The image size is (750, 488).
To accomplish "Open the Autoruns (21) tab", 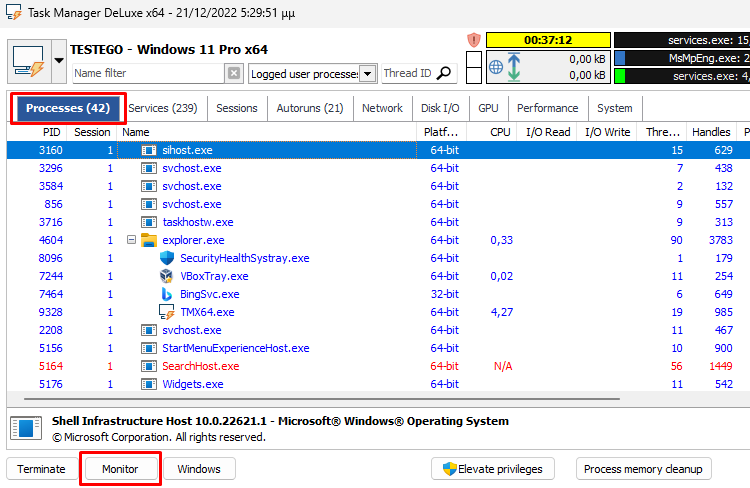I will pyautogui.click(x=310, y=108).
